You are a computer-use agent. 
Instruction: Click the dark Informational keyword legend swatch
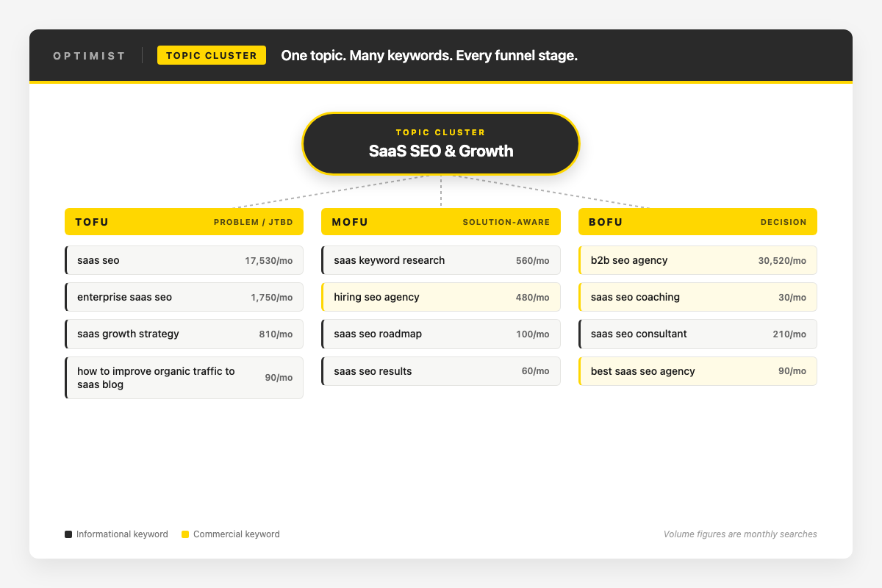[x=68, y=534]
